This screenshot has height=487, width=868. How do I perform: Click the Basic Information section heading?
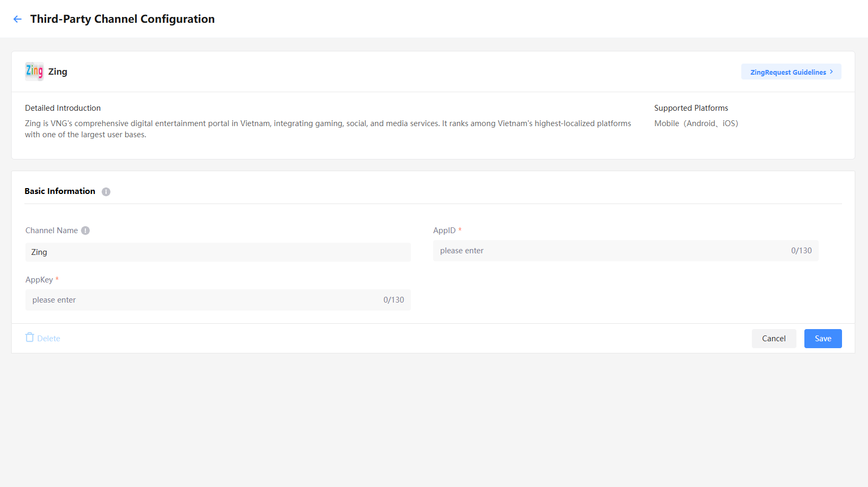[60, 191]
